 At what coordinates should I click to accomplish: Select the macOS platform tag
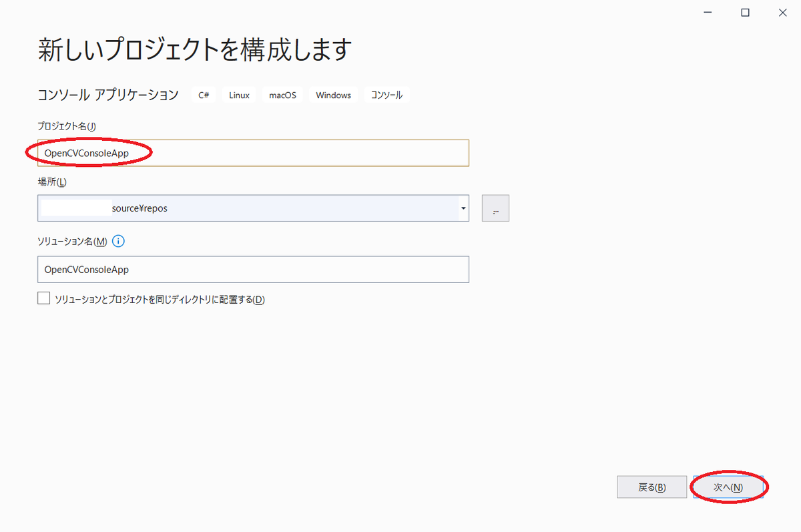282,95
